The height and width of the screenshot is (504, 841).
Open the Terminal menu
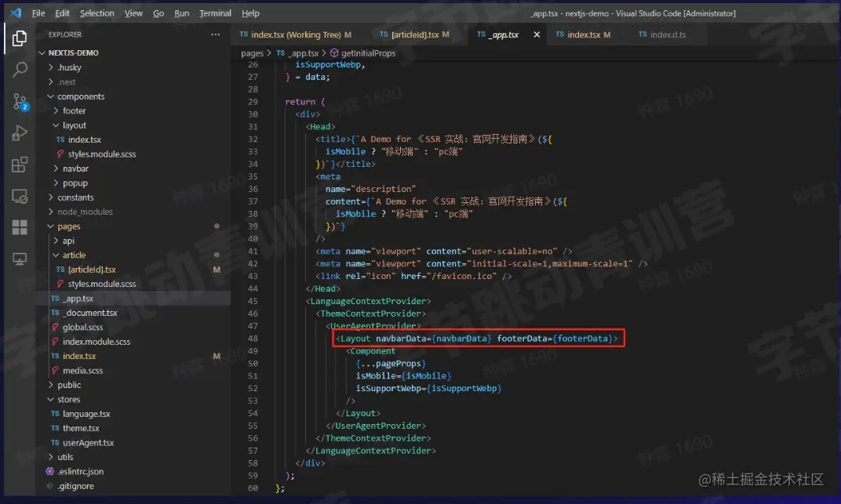(215, 13)
